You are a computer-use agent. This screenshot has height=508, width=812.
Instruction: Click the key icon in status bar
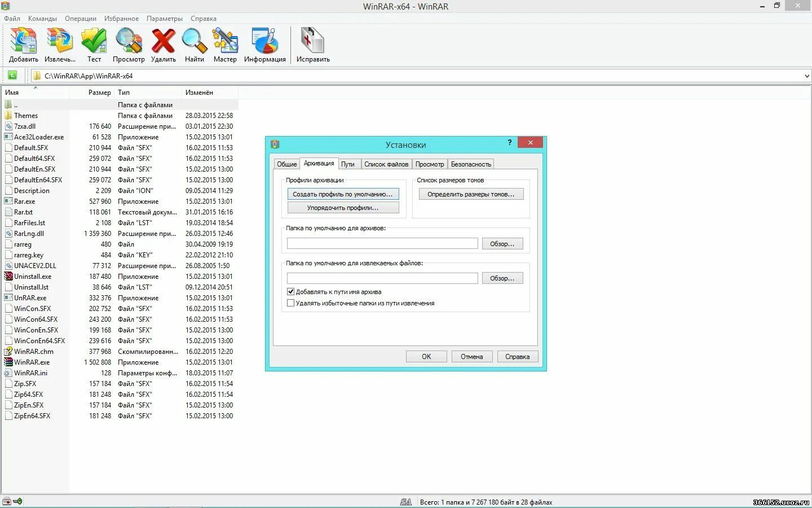coord(18,501)
